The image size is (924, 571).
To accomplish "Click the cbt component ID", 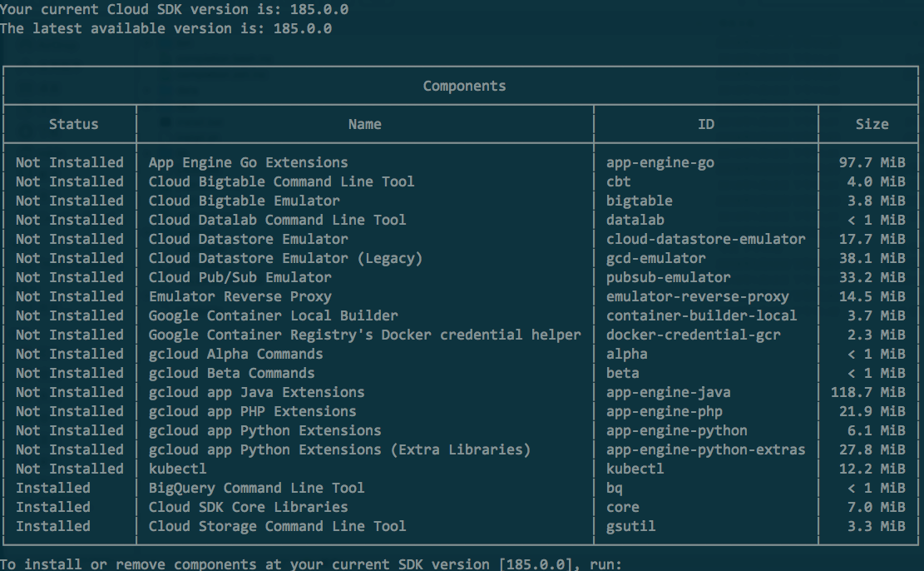I will coord(619,181).
